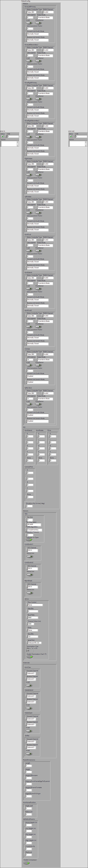
Task: Click the error in status indicator
Action: pyautogui.click(x=3, y=136)
